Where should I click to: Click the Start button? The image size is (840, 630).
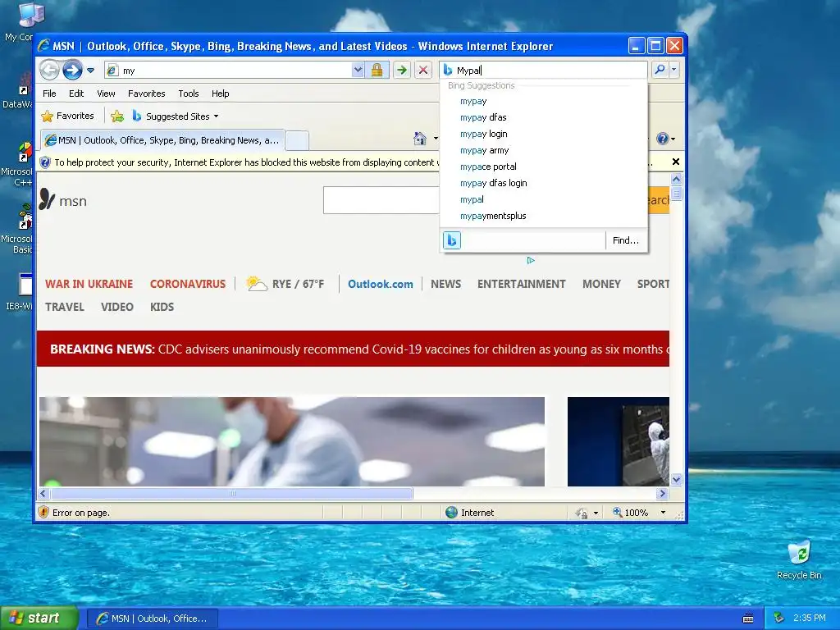tap(39, 619)
